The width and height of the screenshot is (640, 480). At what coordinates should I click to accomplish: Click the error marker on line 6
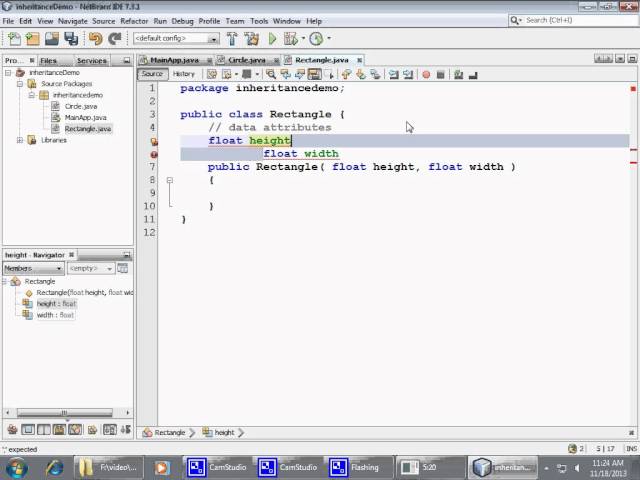[x=153, y=154]
